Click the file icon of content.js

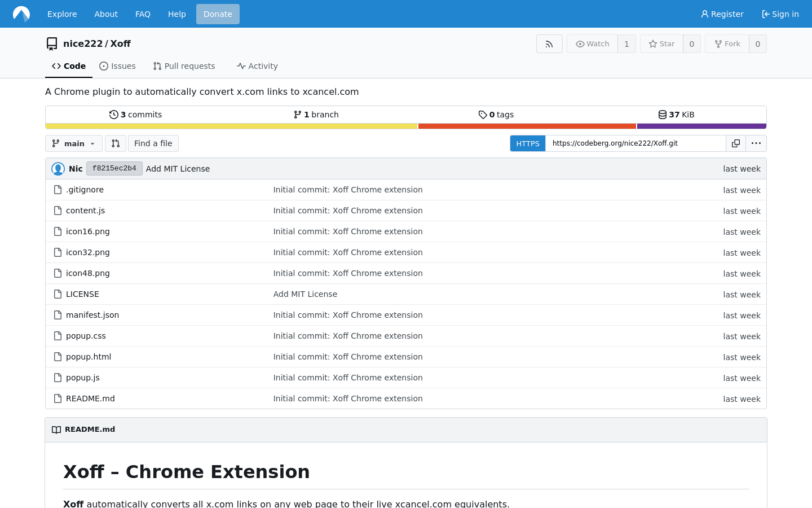pyautogui.click(x=58, y=211)
